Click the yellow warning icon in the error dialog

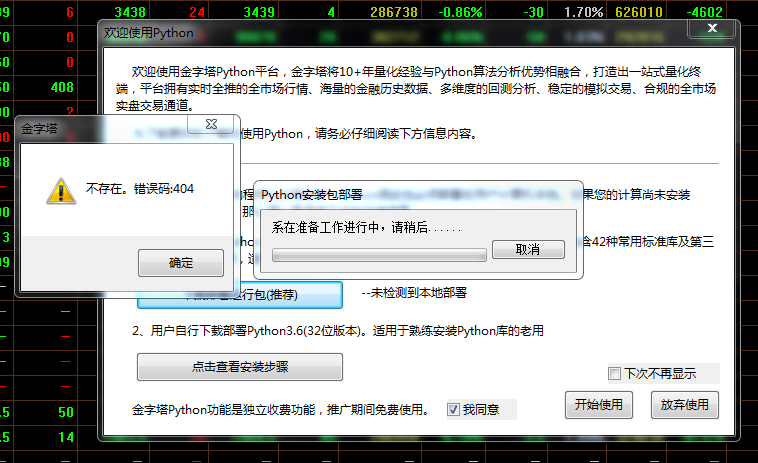pyautogui.click(x=61, y=191)
